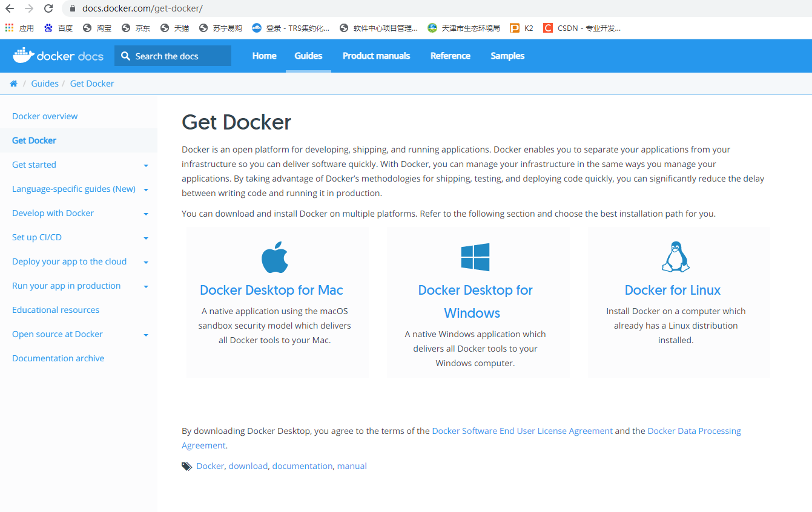Go to the Home nav tab
Viewport: 812px width, 512px height.
264,56
